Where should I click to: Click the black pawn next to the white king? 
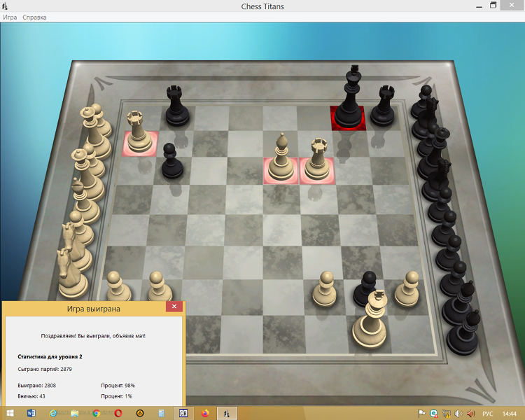tap(363, 290)
